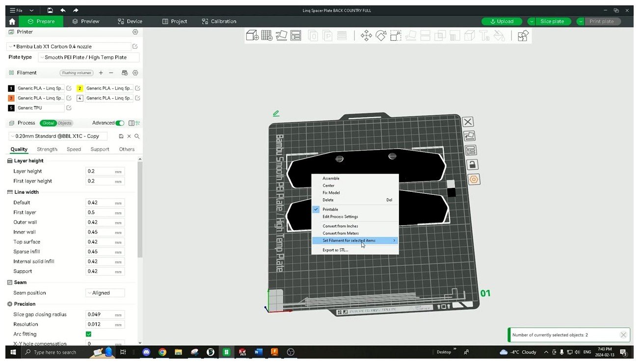639x364 pixels.
Task: Add a filament with plus icon
Action: (x=101, y=73)
